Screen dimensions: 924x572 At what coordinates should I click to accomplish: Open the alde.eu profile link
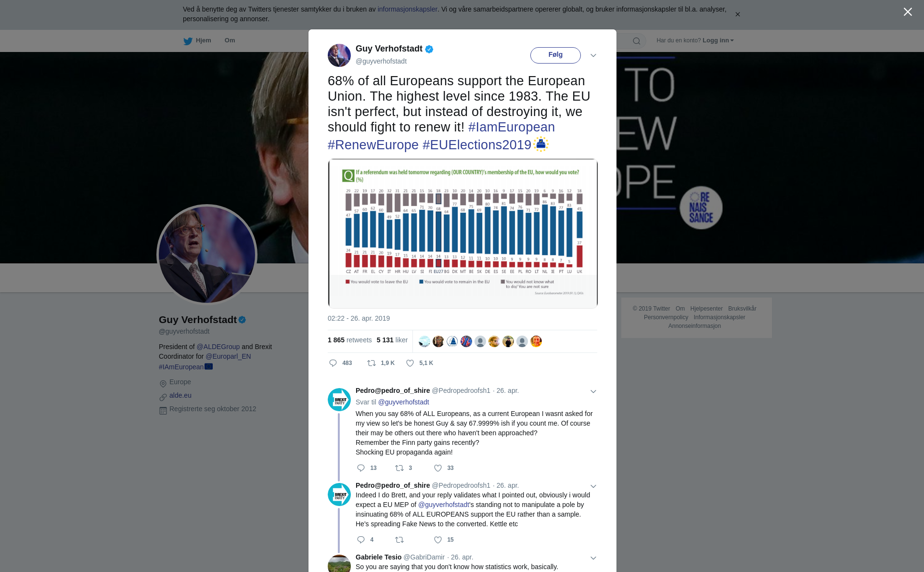[180, 395]
